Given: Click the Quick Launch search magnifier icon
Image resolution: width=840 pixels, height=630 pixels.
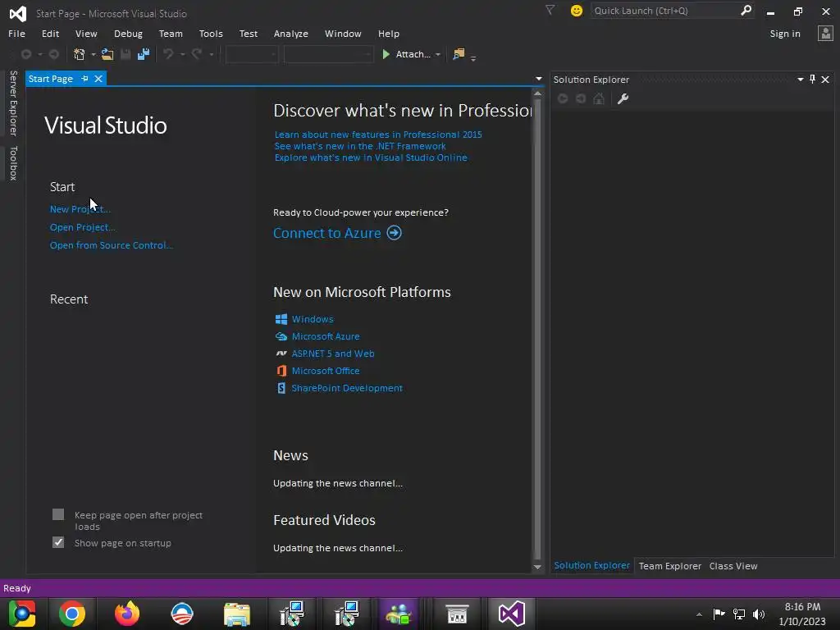Looking at the screenshot, I should point(746,10).
